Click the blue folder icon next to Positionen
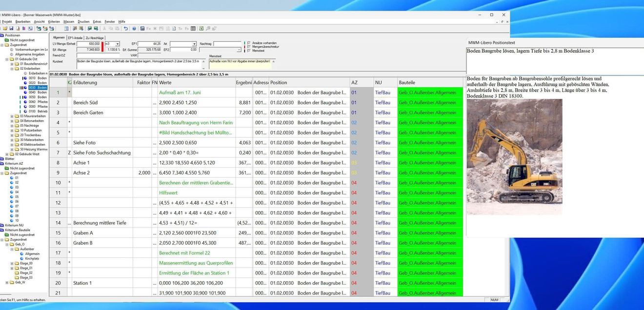 2,36
